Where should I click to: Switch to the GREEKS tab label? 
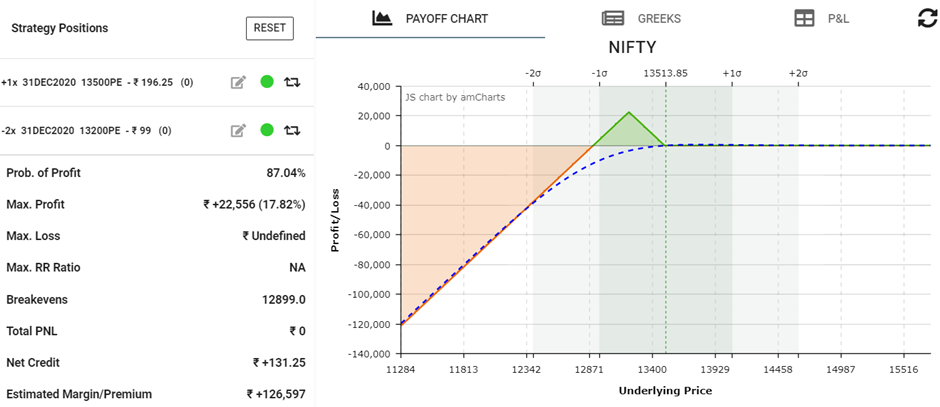point(660,19)
